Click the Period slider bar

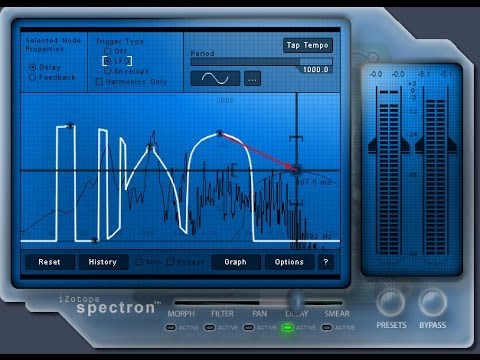click(x=262, y=62)
